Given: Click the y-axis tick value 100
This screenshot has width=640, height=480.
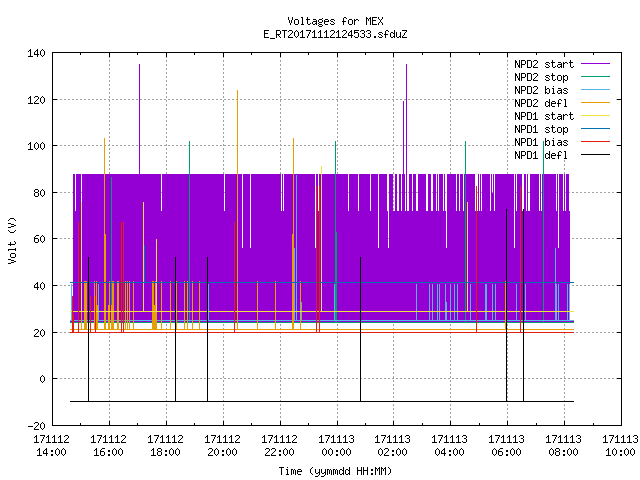Looking at the screenshot, I should pyautogui.click(x=36, y=146).
